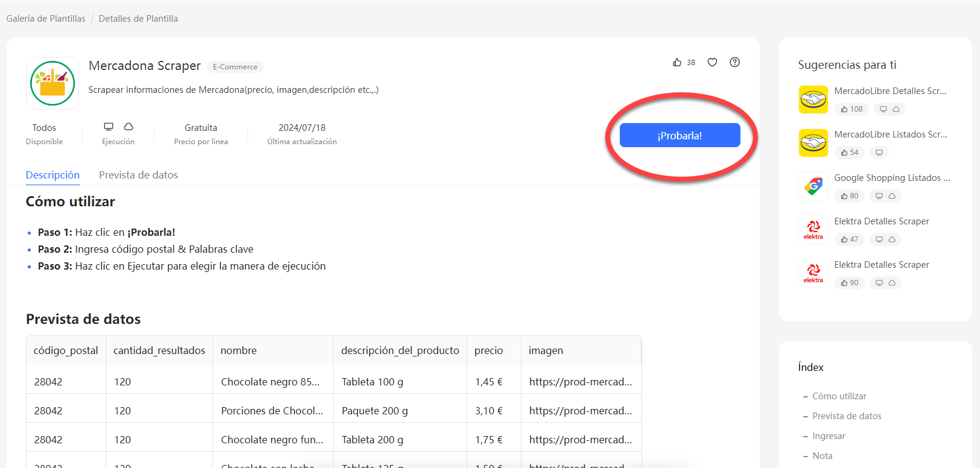Click the código_postal column header
The image size is (980, 468).
[x=66, y=350]
